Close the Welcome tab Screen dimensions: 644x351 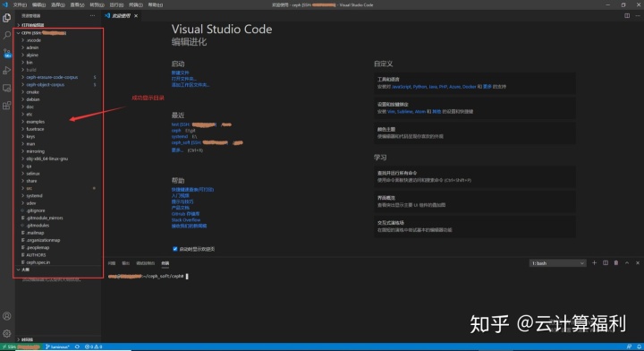pyautogui.click(x=136, y=15)
